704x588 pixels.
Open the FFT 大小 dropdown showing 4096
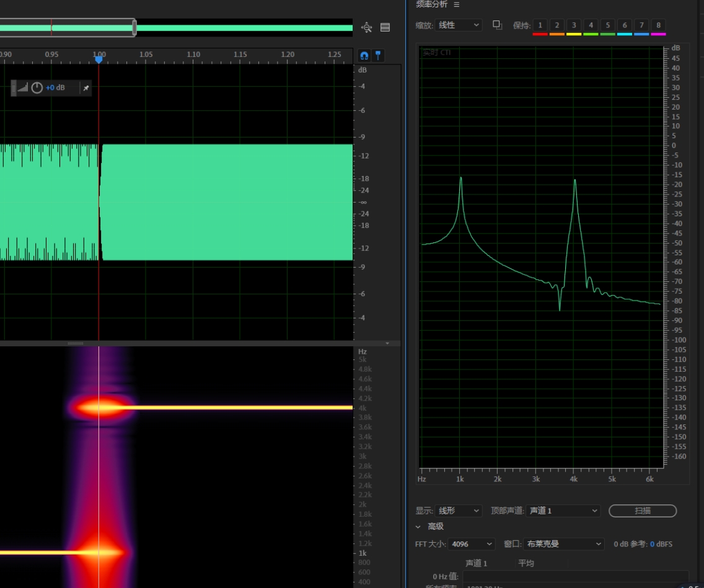(x=472, y=544)
